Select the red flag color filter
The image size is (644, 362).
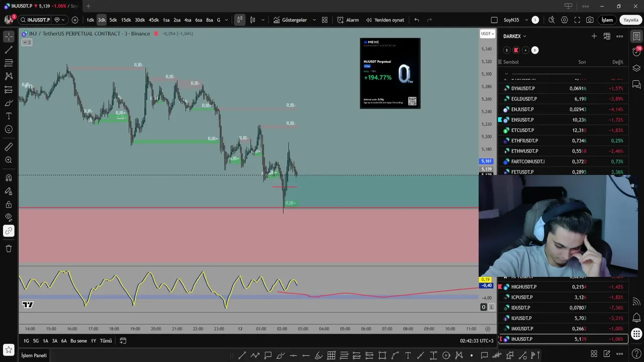516,50
